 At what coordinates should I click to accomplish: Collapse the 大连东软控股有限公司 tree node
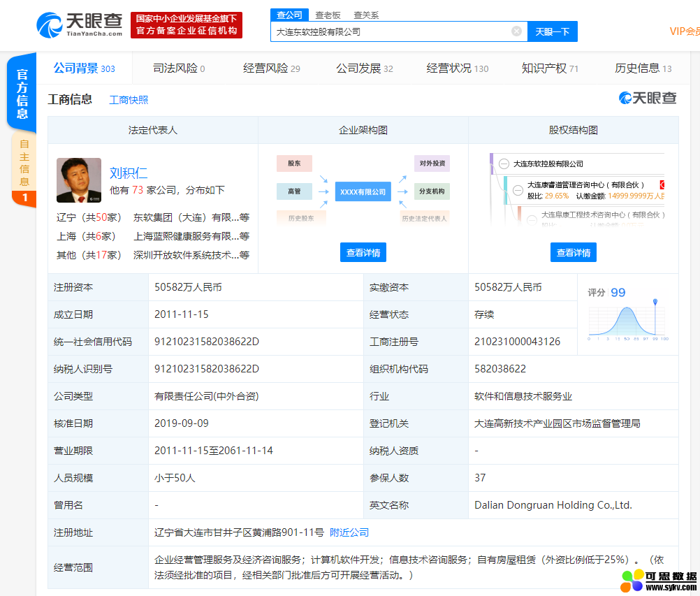tap(504, 163)
